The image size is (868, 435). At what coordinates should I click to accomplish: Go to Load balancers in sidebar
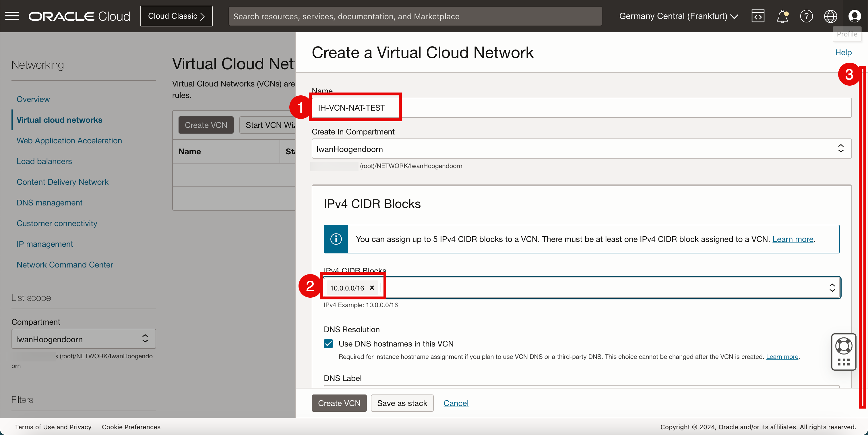click(44, 161)
